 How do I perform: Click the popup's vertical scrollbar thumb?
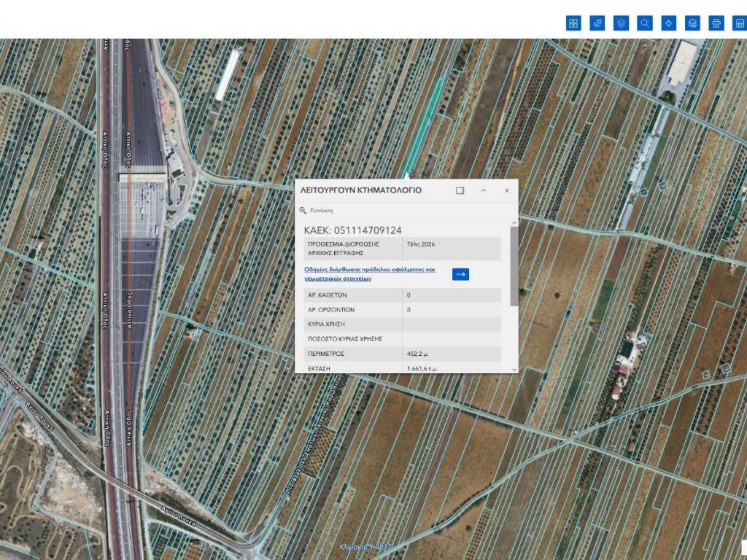pyautogui.click(x=514, y=266)
